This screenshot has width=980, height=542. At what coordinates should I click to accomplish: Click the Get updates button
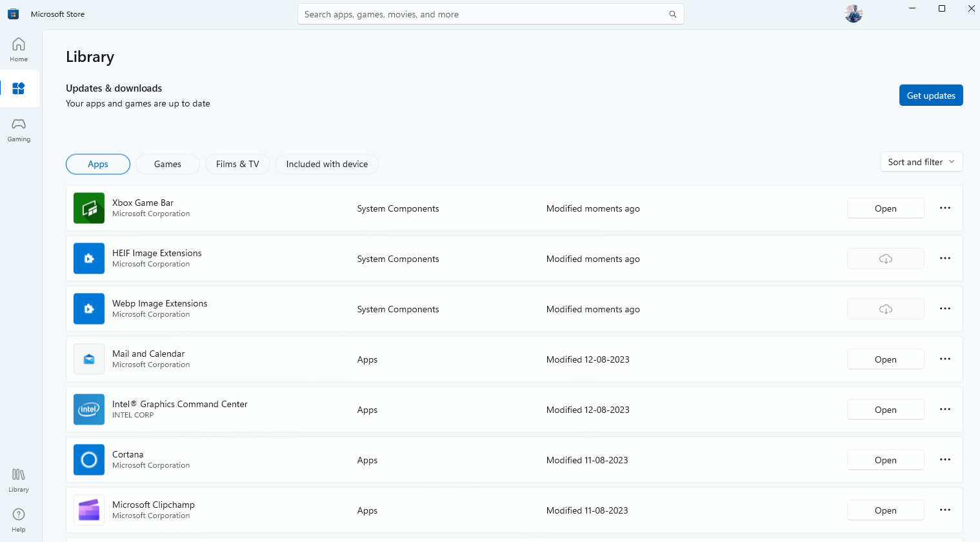[930, 95]
